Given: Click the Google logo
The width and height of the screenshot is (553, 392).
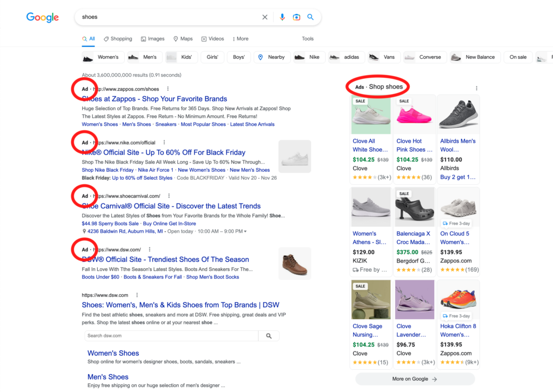Looking at the screenshot, I should tap(42, 17).
